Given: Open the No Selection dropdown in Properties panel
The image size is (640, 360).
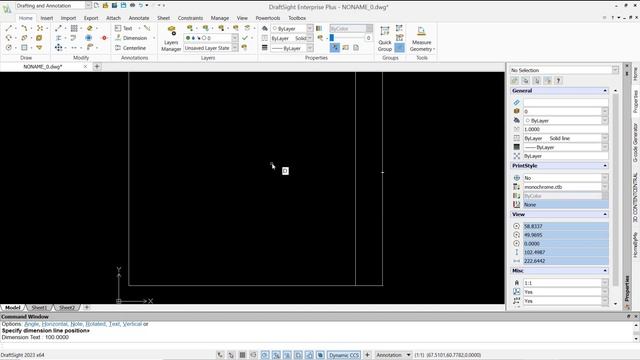Looking at the screenshot, I should 615,70.
